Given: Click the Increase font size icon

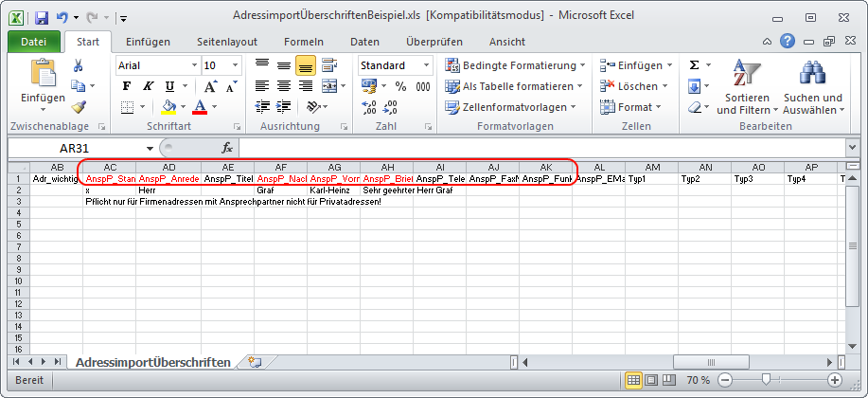Looking at the screenshot, I should pos(210,86).
